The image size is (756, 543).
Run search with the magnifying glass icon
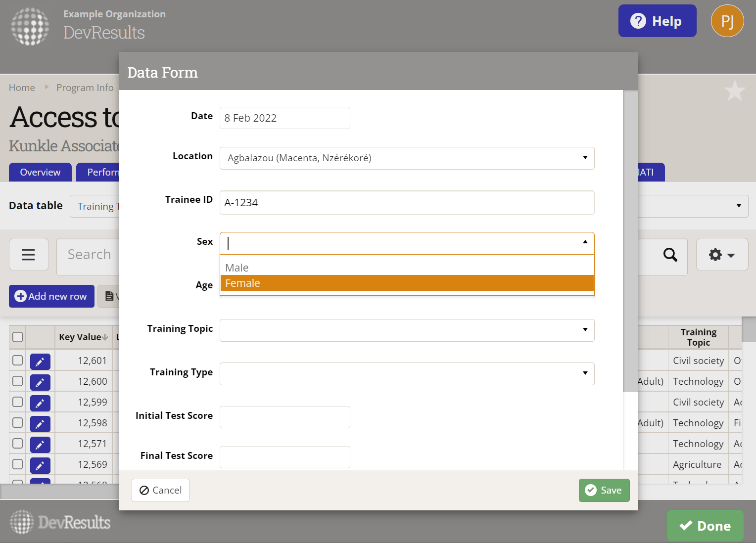(x=670, y=255)
